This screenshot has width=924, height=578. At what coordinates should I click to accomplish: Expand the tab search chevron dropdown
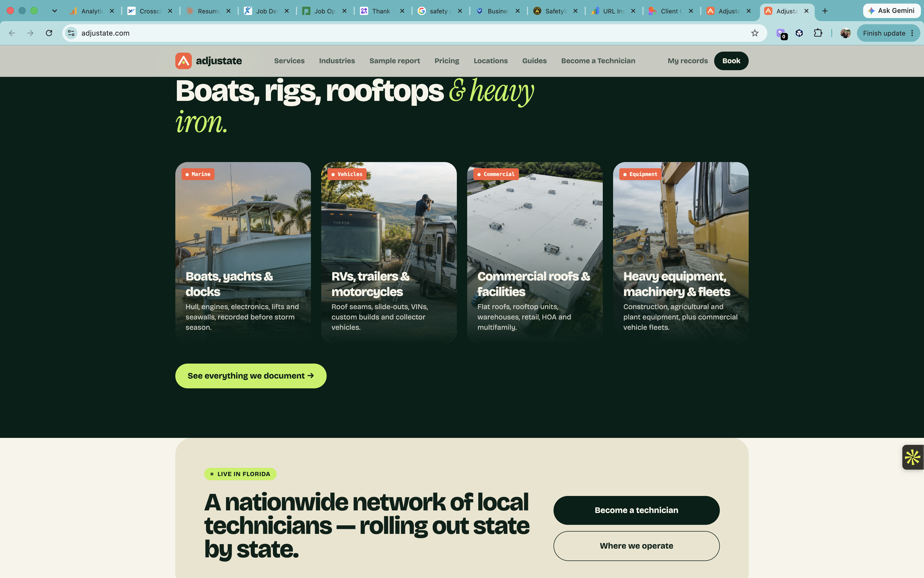point(55,11)
